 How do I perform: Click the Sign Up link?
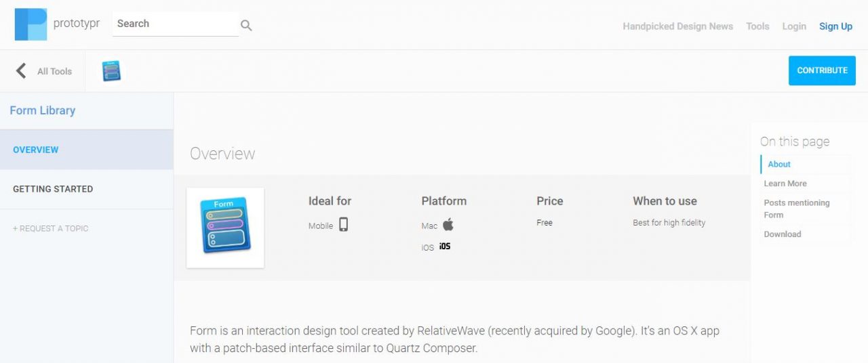pyautogui.click(x=835, y=26)
